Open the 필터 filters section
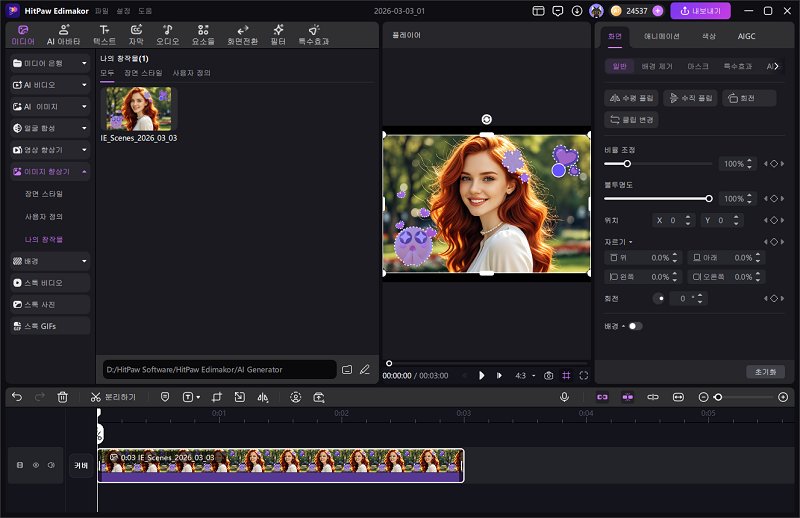 (x=278, y=35)
